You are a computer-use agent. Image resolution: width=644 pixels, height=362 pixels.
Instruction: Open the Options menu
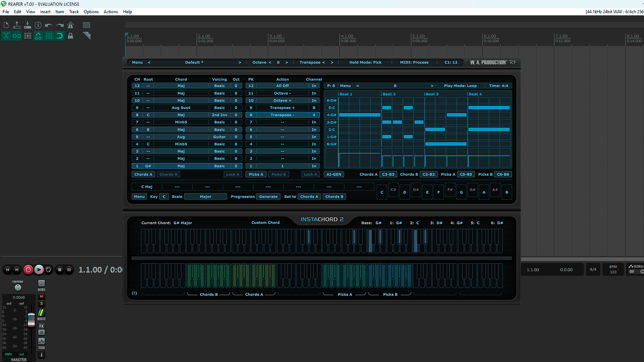[x=91, y=12]
